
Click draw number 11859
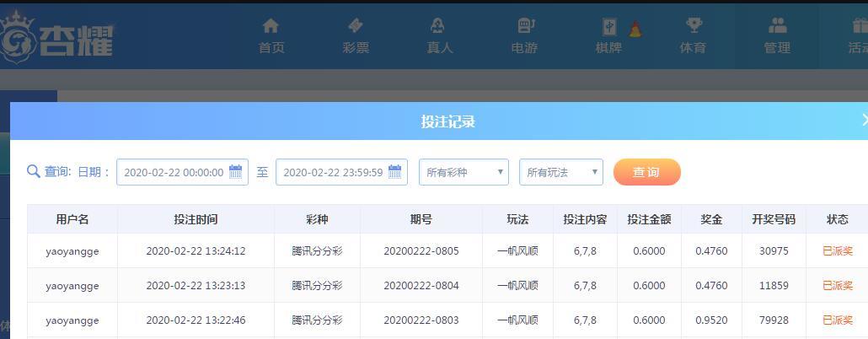click(x=774, y=286)
